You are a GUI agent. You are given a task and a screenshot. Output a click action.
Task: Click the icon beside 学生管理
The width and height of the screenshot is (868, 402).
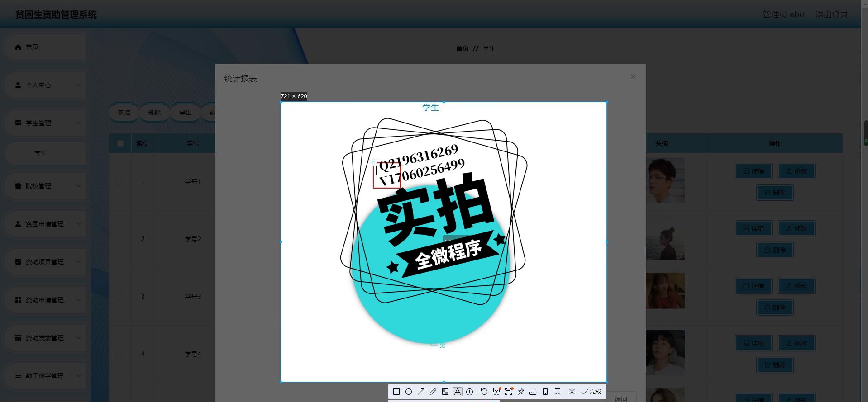(x=18, y=123)
